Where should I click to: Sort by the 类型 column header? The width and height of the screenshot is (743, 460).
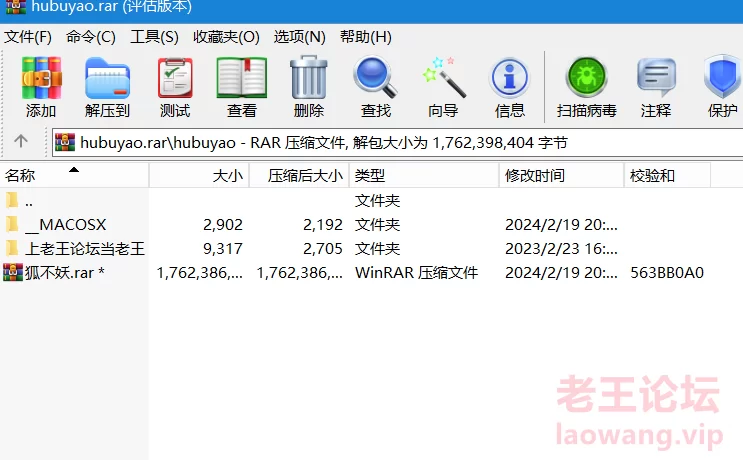424,175
